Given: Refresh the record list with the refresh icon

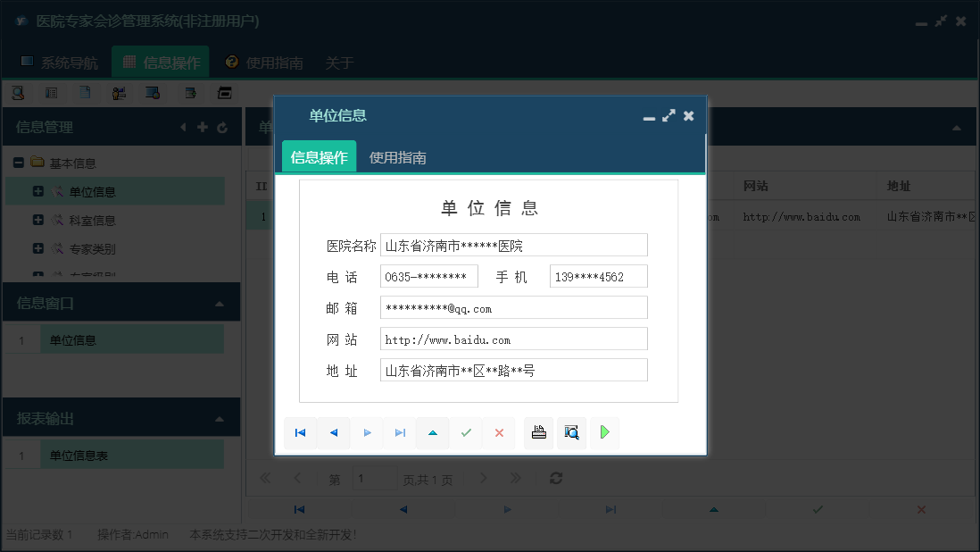Looking at the screenshot, I should [x=555, y=478].
